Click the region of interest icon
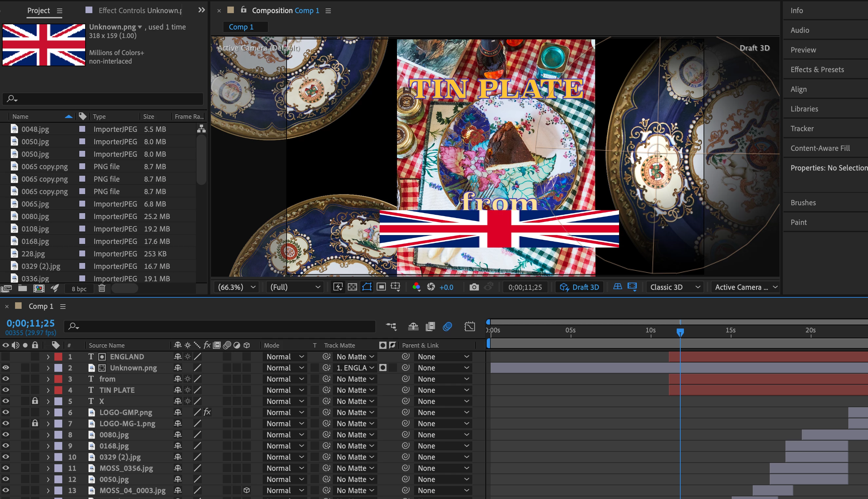 [381, 287]
